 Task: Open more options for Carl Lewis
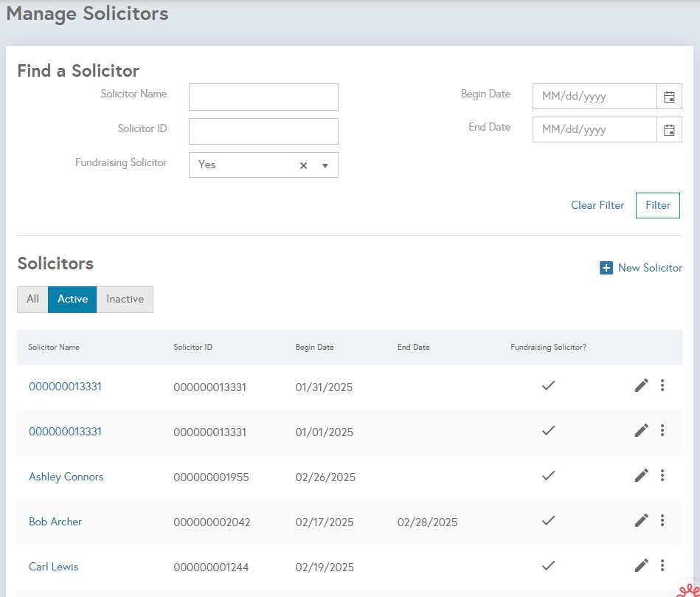(x=662, y=565)
